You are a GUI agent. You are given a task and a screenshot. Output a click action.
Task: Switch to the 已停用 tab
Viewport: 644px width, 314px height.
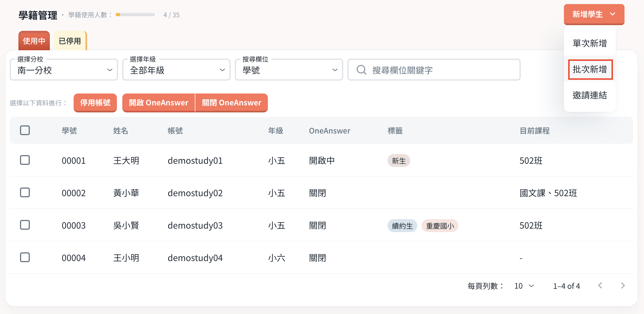pos(70,41)
